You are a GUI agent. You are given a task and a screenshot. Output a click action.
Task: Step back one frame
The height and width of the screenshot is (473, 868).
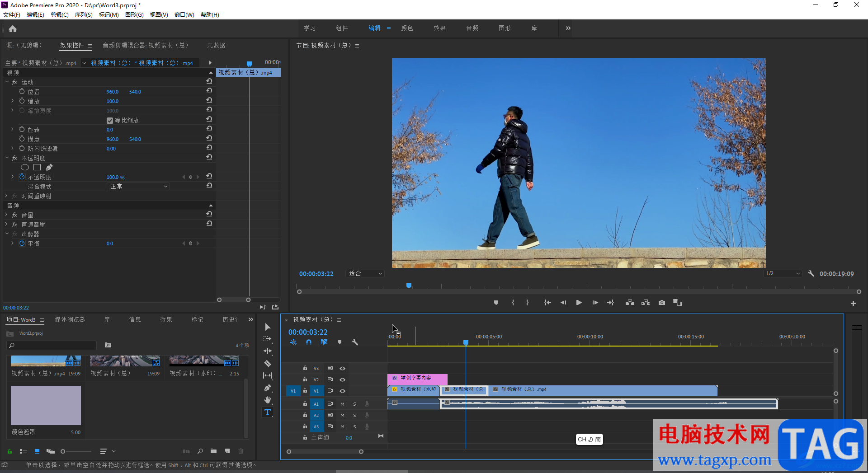563,303
